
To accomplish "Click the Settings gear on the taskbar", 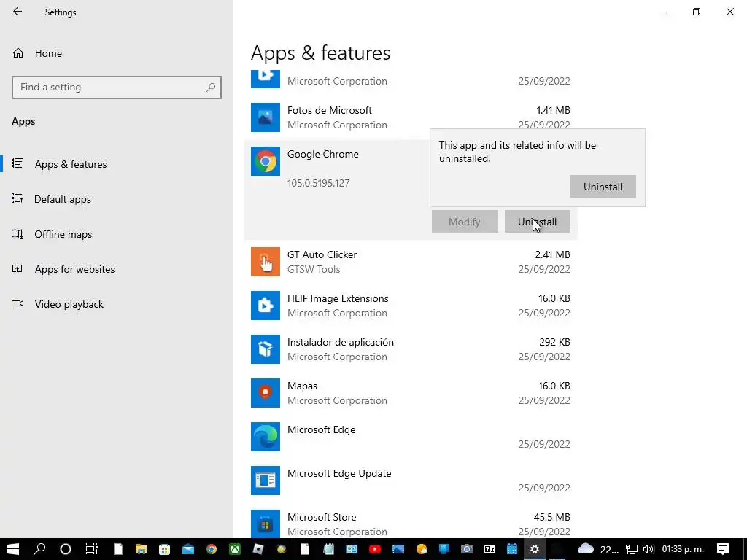I will 535,549.
